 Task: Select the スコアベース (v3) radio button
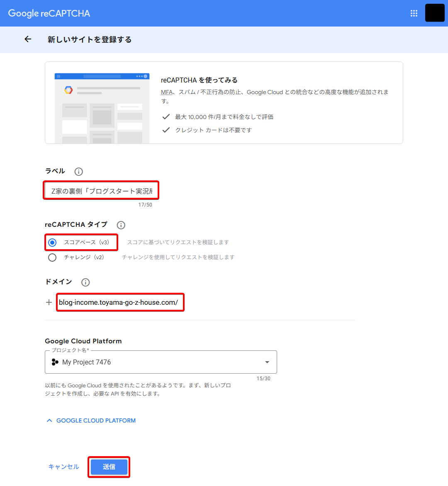(x=52, y=243)
